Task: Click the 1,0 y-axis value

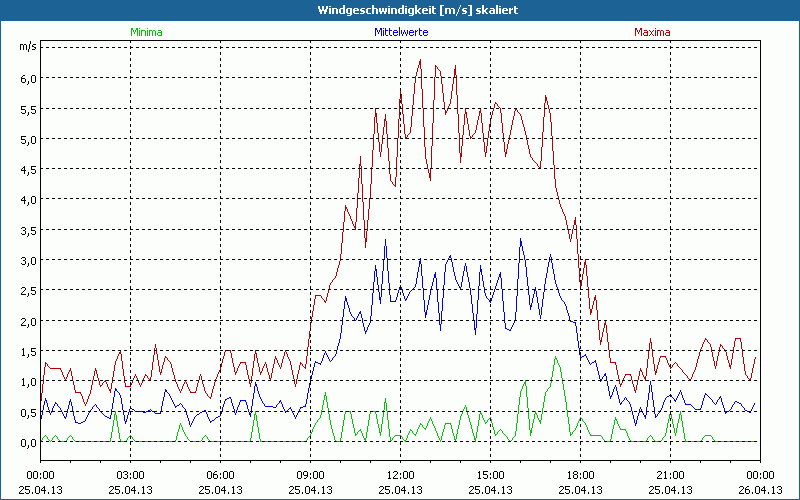Action: 28,382
